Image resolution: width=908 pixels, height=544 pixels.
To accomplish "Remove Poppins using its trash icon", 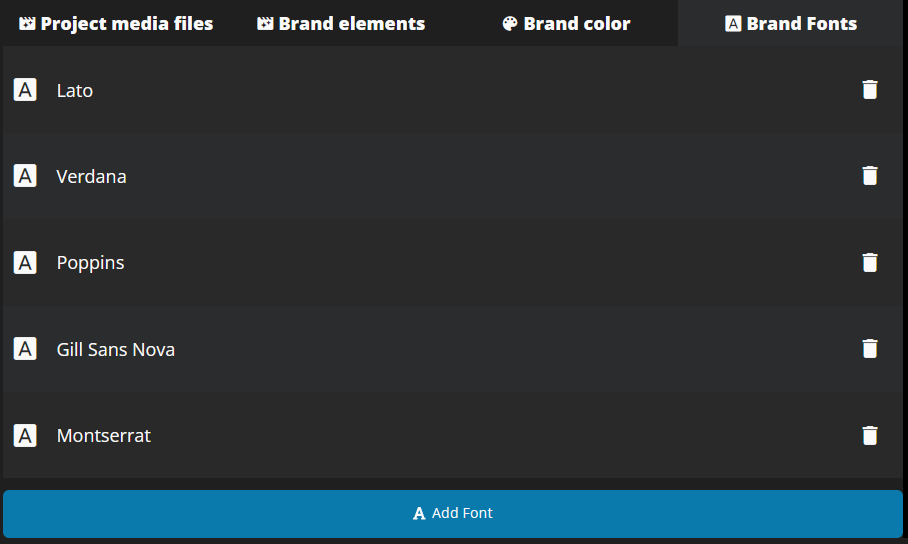I will coord(870,262).
